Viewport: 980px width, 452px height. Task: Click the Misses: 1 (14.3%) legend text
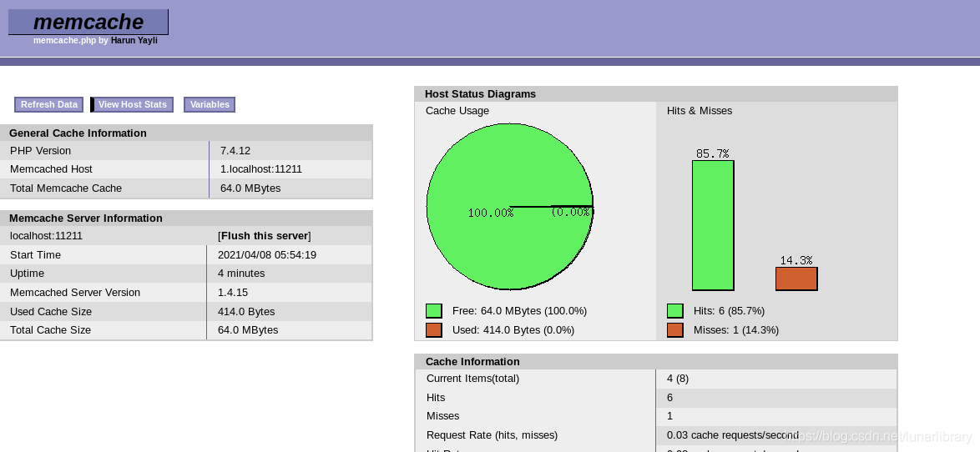point(736,329)
